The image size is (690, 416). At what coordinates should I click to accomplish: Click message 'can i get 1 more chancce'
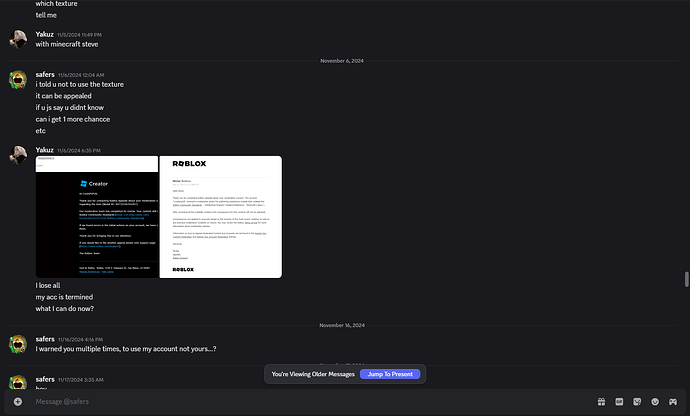coord(73,119)
